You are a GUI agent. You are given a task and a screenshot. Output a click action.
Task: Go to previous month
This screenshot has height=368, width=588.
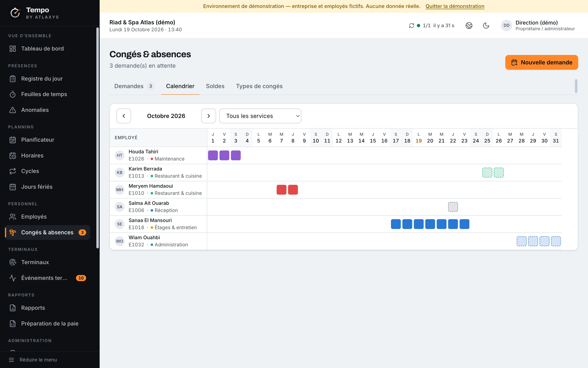[124, 116]
